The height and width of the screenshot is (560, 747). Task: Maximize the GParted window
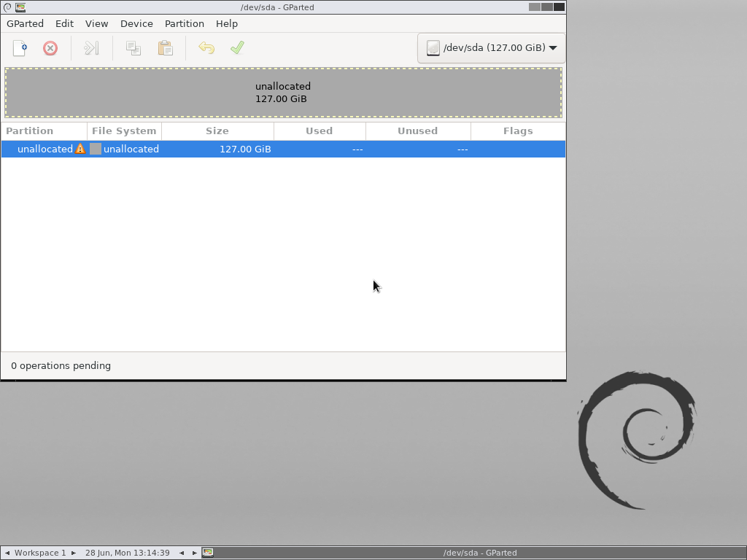pyautogui.click(x=547, y=7)
